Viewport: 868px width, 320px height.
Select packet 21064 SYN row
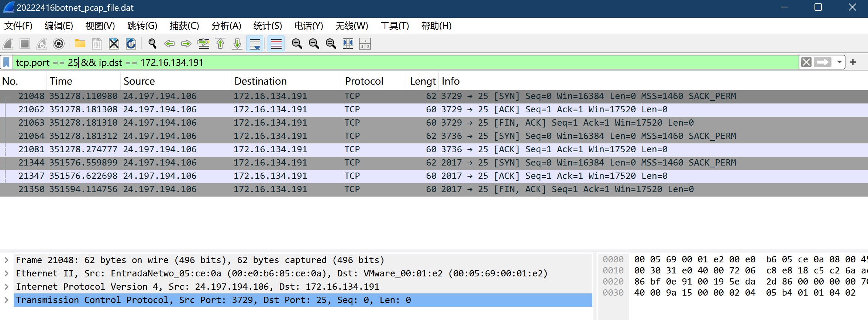(434, 136)
